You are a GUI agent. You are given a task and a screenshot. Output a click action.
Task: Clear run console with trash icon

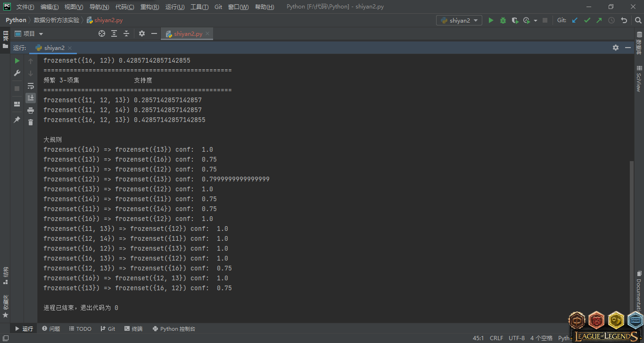[x=31, y=122]
